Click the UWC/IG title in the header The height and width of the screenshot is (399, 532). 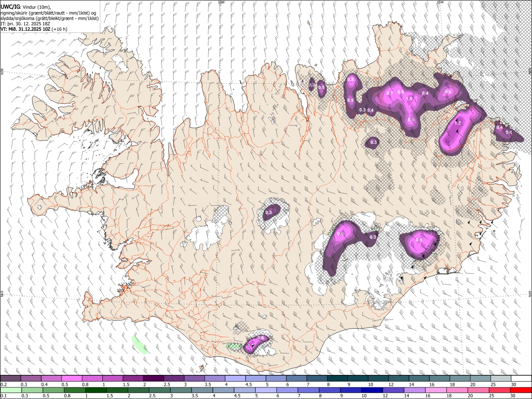[10, 7]
